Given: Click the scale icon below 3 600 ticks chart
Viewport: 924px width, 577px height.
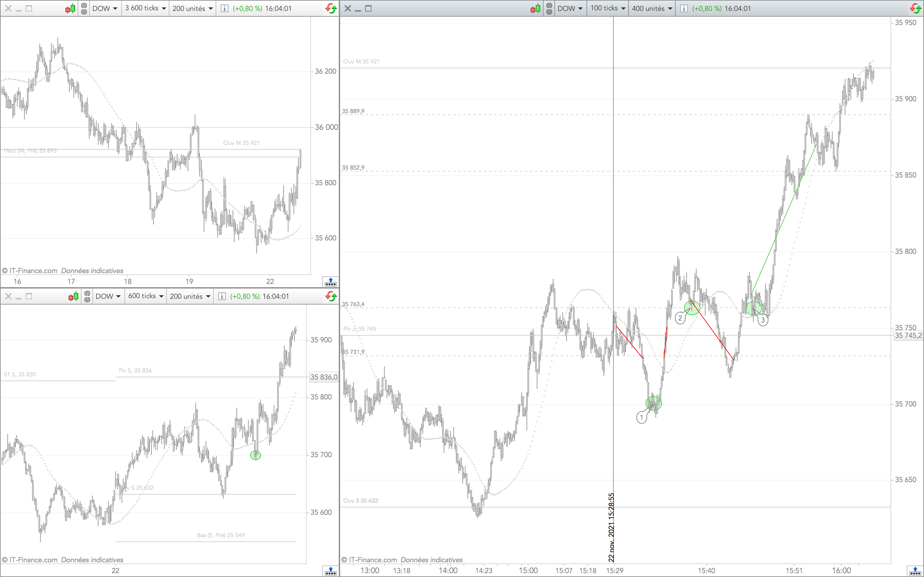Looking at the screenshot, I should [330, 282].
